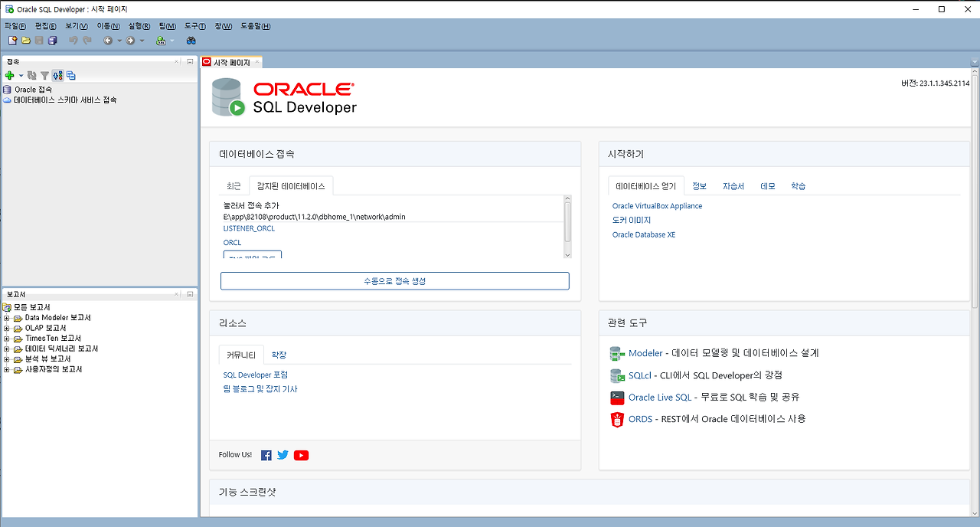Click the Forward navigation arrow icon
This screenshot has width=980, height=527.
click(x=130, y=41)
